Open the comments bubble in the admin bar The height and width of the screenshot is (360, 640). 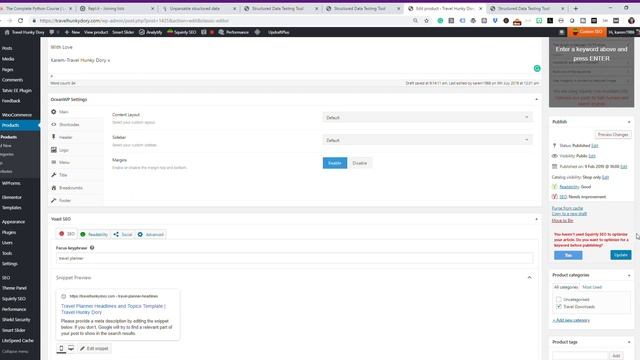[52, 32]
